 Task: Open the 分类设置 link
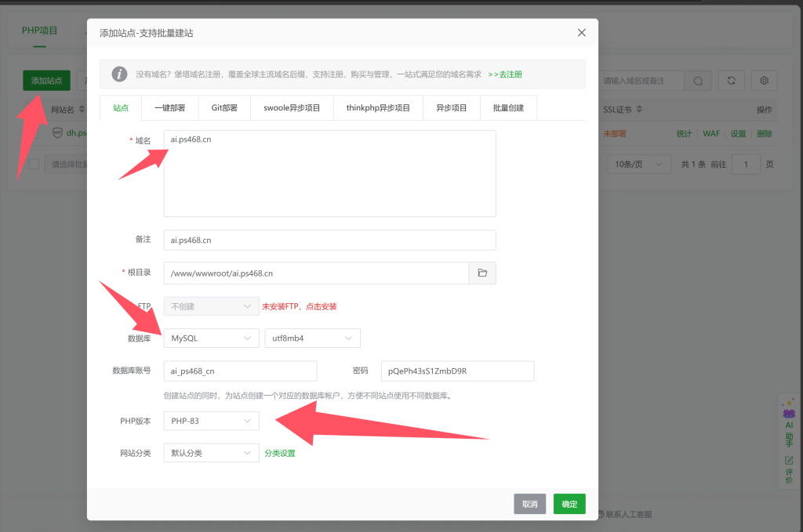pyautogui.click(x=280, y=453)
